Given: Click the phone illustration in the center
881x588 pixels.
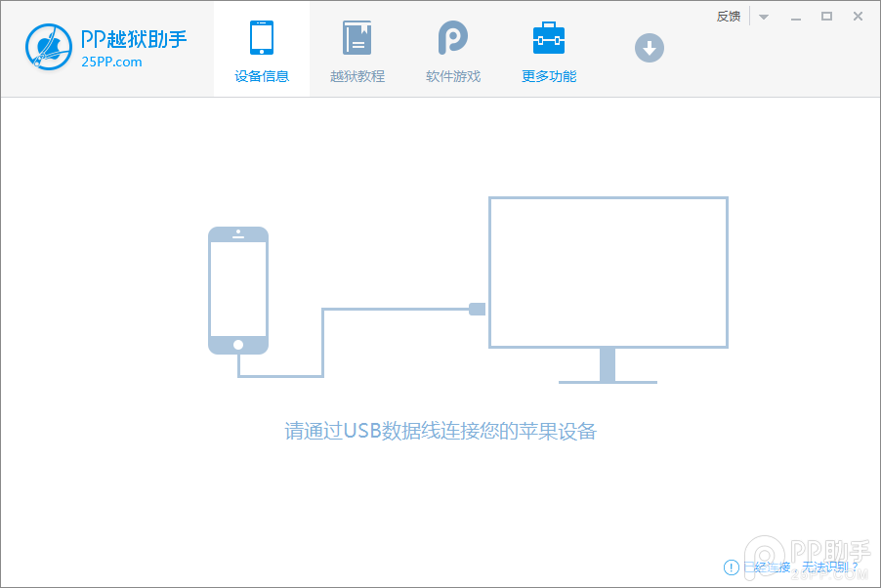Looking at the screenshot, I should (237, 290).
